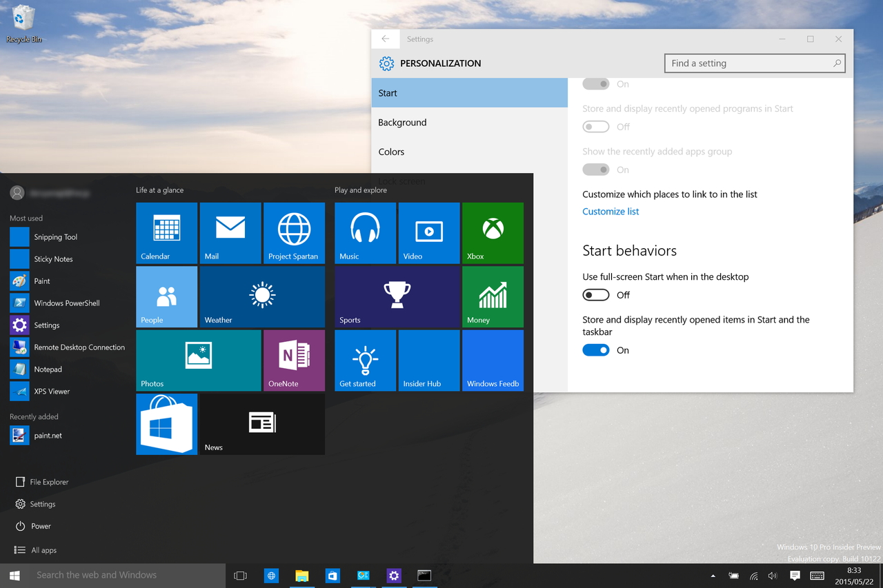Click the Find a setting search box
This screenshot has width=883, height=588.
tap(755, 63)
